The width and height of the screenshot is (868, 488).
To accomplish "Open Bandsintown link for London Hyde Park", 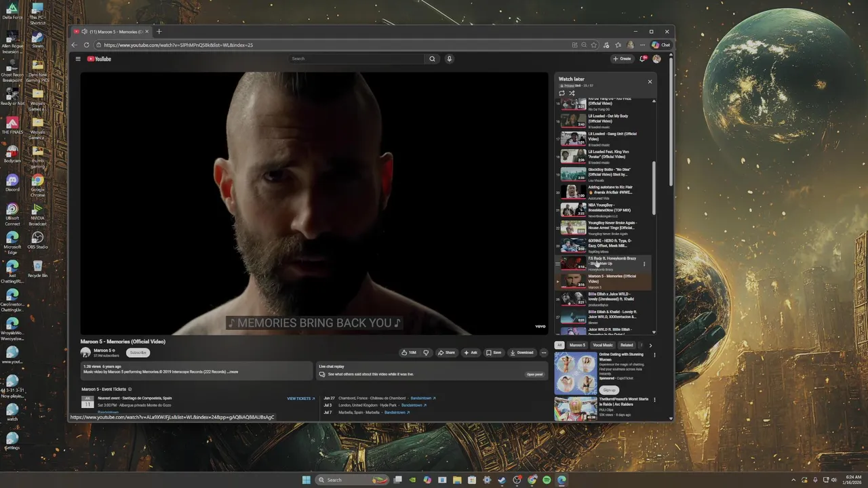I will tap(414, 405).
